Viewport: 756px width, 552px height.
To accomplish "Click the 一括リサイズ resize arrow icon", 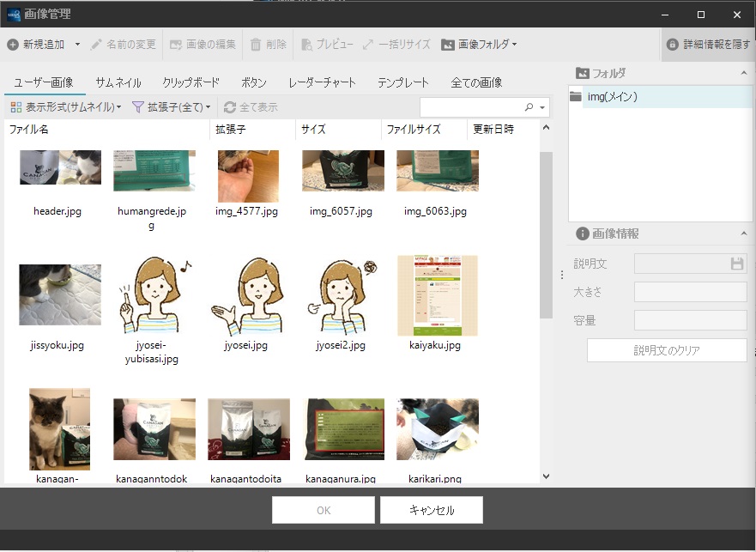I will point(368,45).
